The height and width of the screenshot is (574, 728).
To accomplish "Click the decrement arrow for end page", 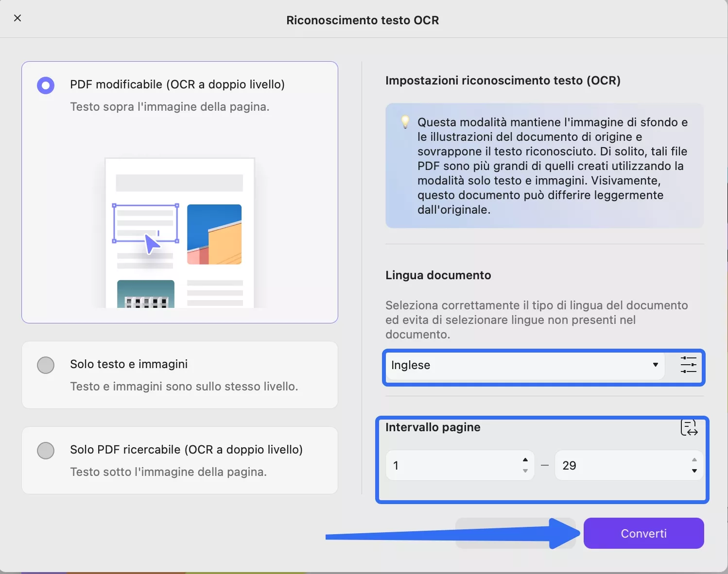I will [x=694, y=471].
